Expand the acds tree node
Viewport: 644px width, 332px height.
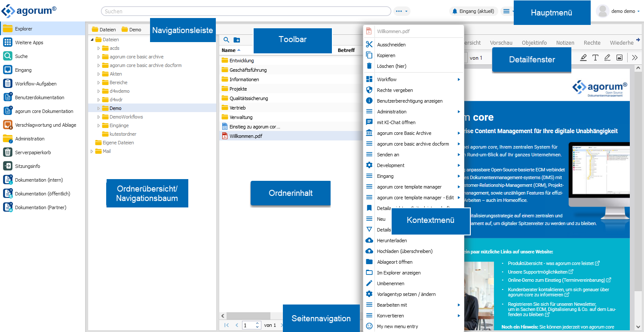98,48
